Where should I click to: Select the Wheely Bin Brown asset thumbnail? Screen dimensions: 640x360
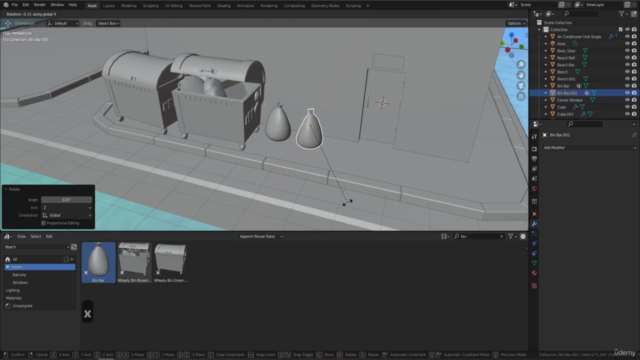134,262
